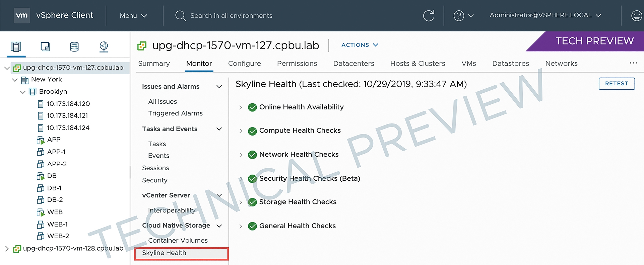
Task: Open the Storage inventory view icon
Action: tap(74, 47)
